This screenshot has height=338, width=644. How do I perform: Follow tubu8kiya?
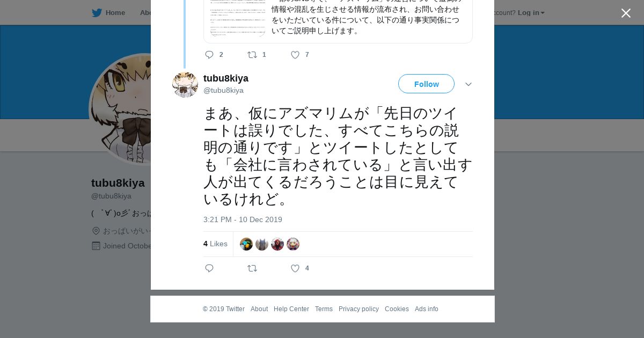(426, 84)
